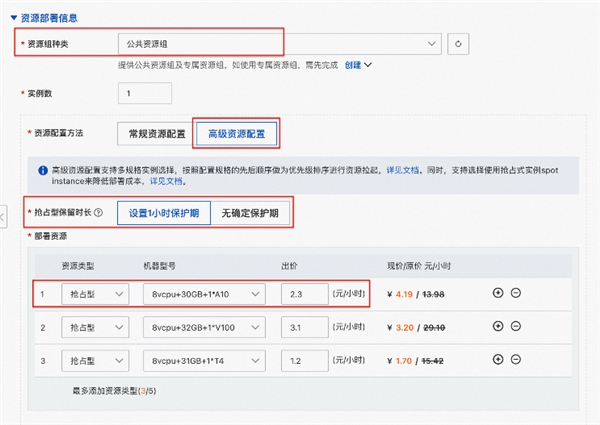This screenshot has height=425, width=600.
Task: Switch to 高级资源配置 tab
Action: pos(236,132)
